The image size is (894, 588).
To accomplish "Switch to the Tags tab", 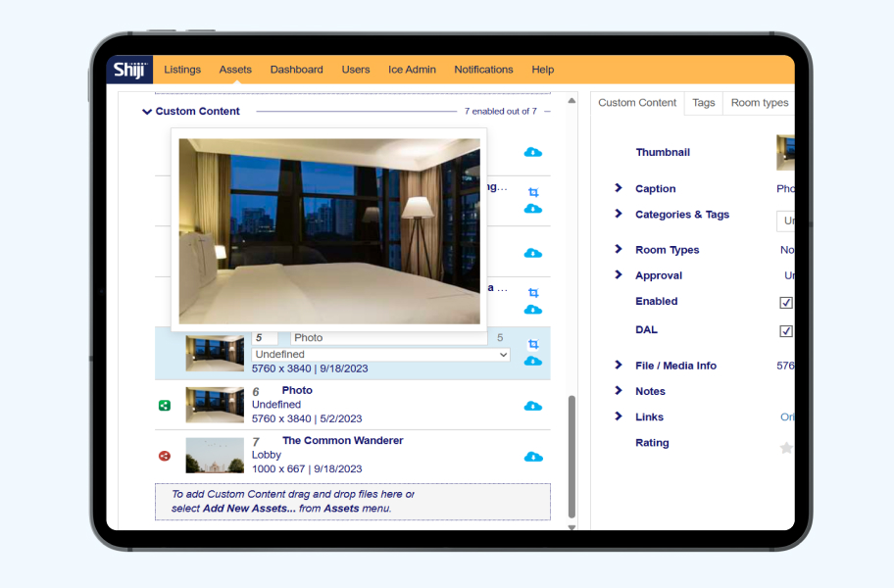I will click(704, 103).
